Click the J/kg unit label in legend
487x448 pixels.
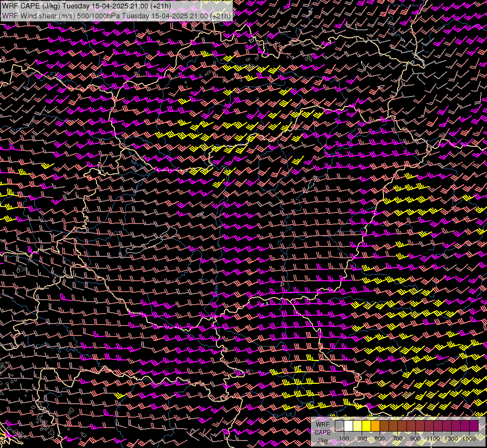(x=322, y=441)
